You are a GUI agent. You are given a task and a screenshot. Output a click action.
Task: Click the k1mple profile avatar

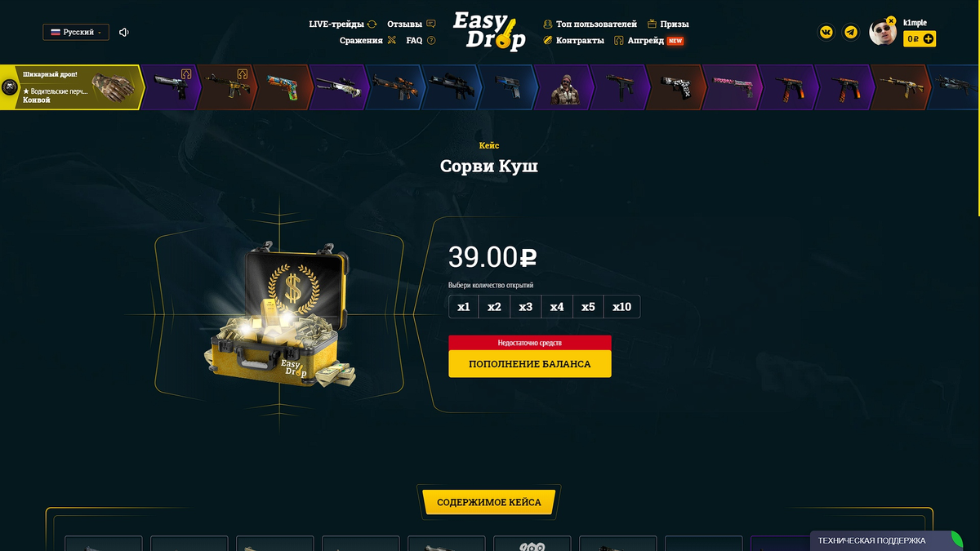click(883, 32)
